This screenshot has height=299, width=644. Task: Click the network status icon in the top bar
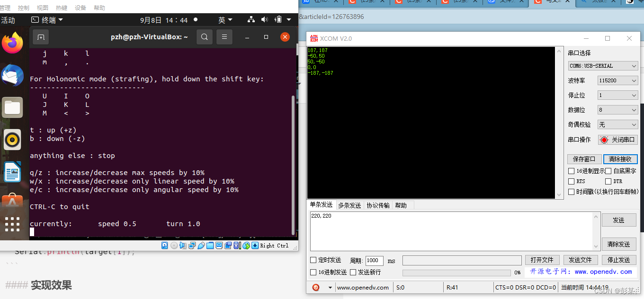251,20
